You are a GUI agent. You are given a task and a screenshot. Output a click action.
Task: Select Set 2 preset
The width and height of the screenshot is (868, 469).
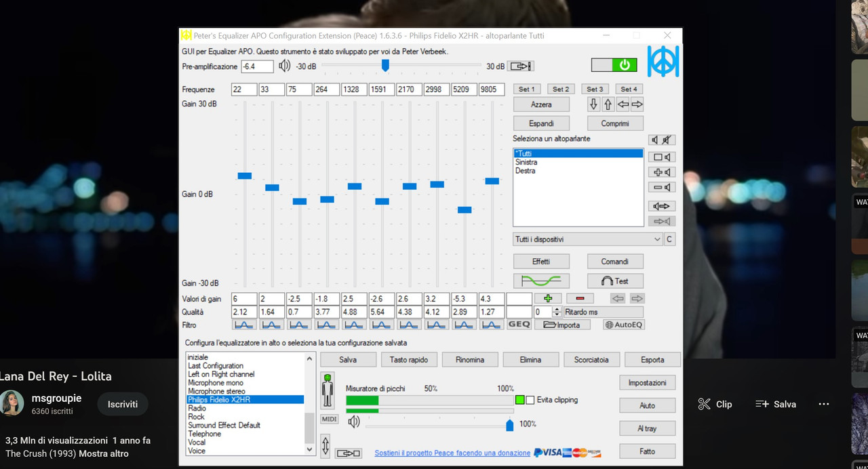[561, 89]
